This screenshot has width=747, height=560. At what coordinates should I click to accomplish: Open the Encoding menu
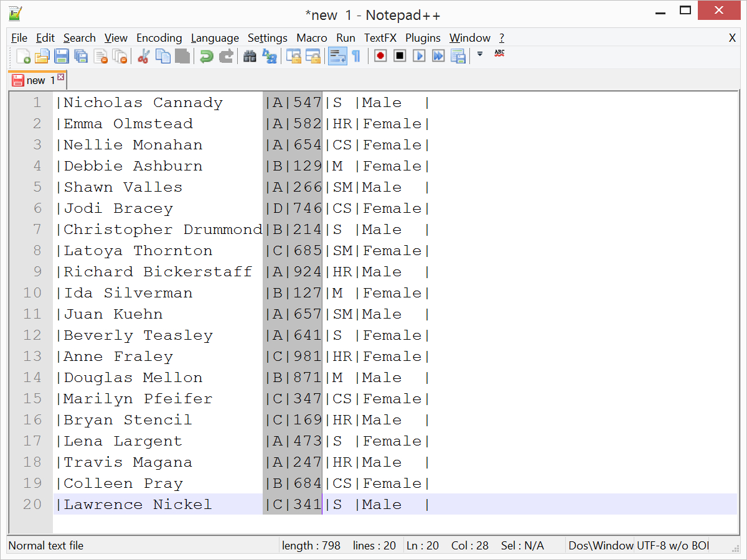pyautogui.click(x=159, y=38)
